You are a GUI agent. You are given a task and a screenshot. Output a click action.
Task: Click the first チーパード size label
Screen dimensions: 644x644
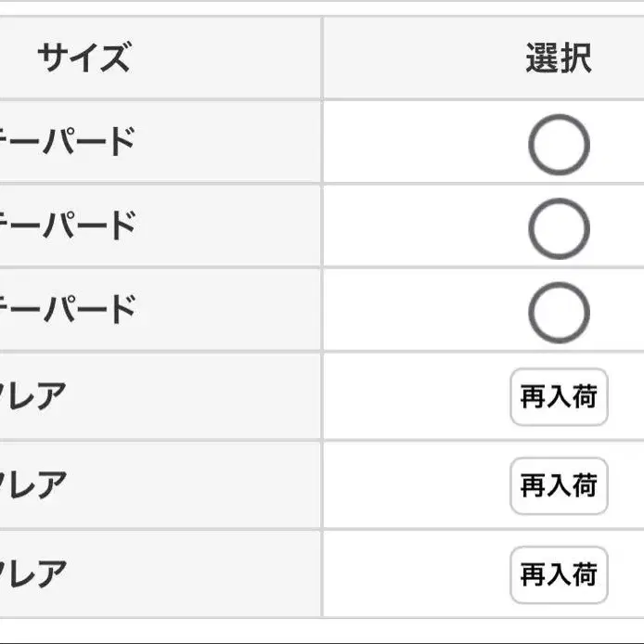70,142
